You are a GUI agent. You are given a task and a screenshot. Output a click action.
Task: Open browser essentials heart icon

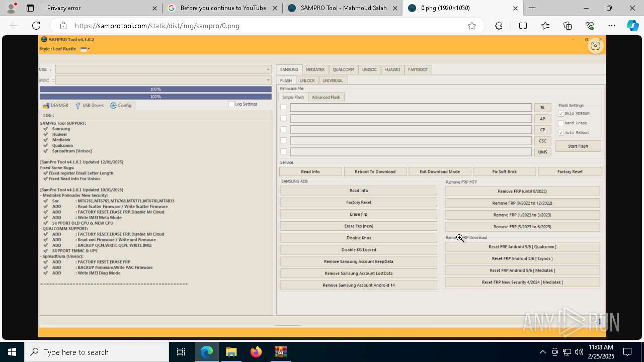coord(590,26)
